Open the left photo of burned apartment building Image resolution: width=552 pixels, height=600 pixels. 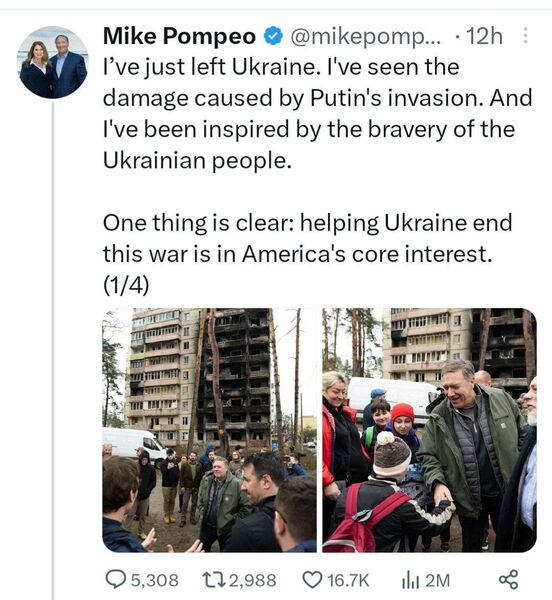[209, 430]
